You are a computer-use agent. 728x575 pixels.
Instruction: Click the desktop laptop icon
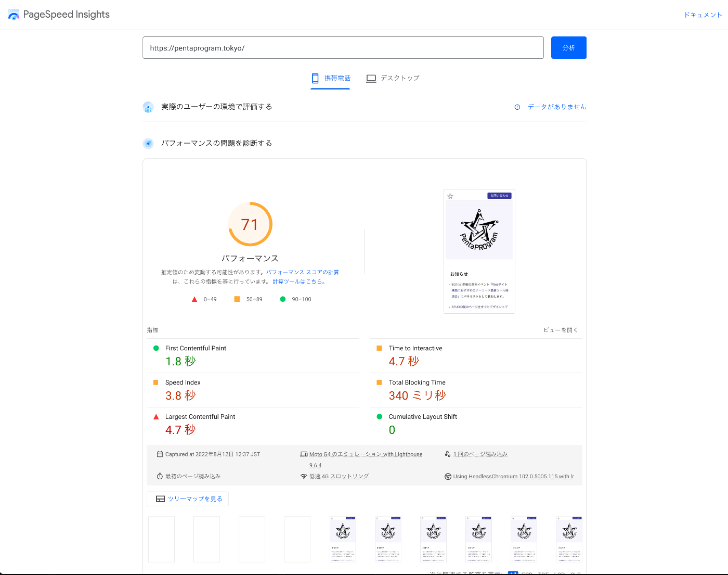pos(371,79)
